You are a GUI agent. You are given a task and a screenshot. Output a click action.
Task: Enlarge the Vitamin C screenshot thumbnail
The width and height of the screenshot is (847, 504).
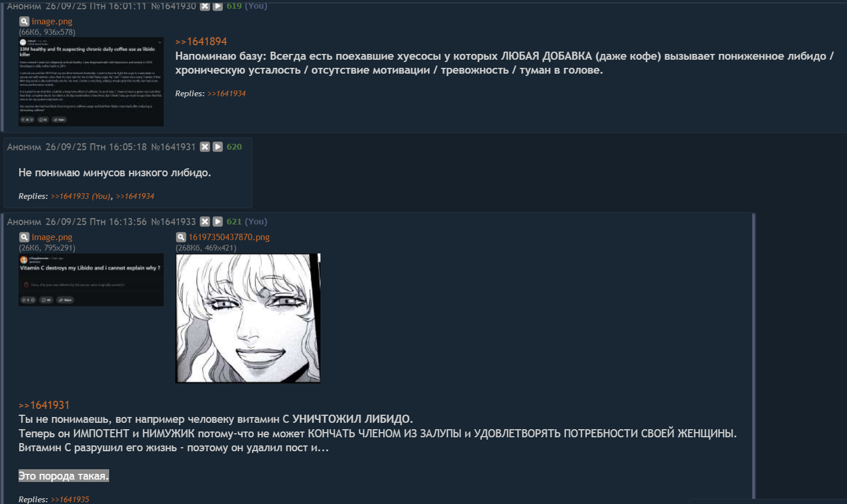click(x=91, y=280)
